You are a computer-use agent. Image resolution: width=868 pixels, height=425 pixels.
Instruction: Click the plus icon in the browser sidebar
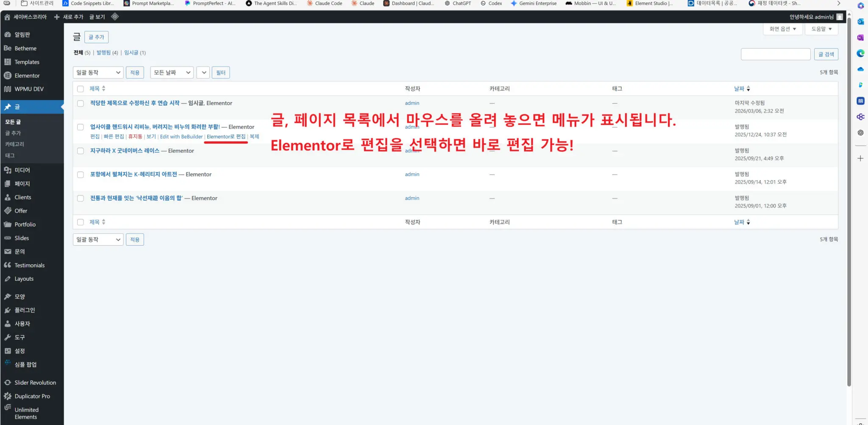[x=860, y=158]
